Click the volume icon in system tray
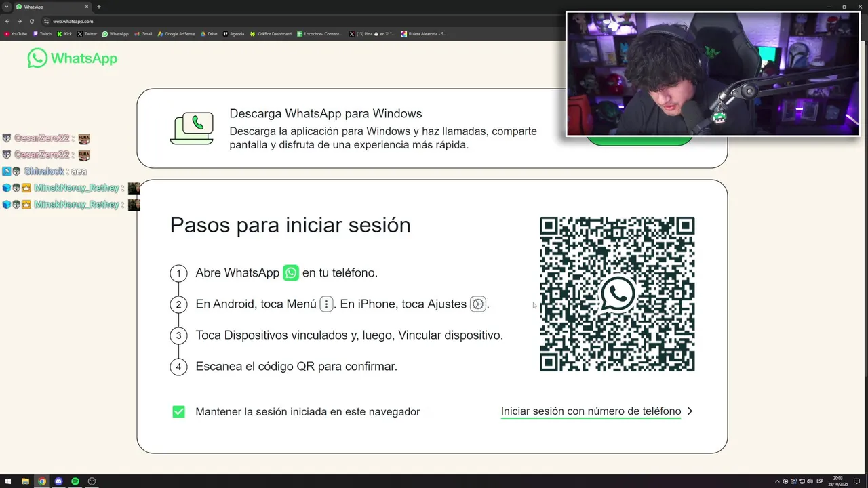Image resolution: width=868 pixels, height=488 pixels. 808,481
